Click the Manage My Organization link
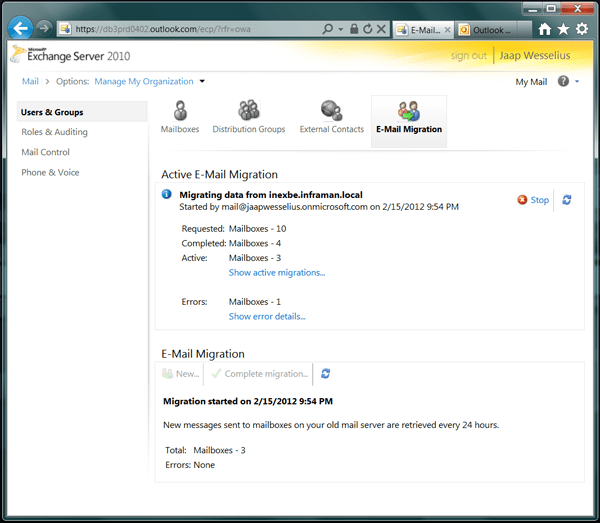The image size is (600, 523). 144,81
